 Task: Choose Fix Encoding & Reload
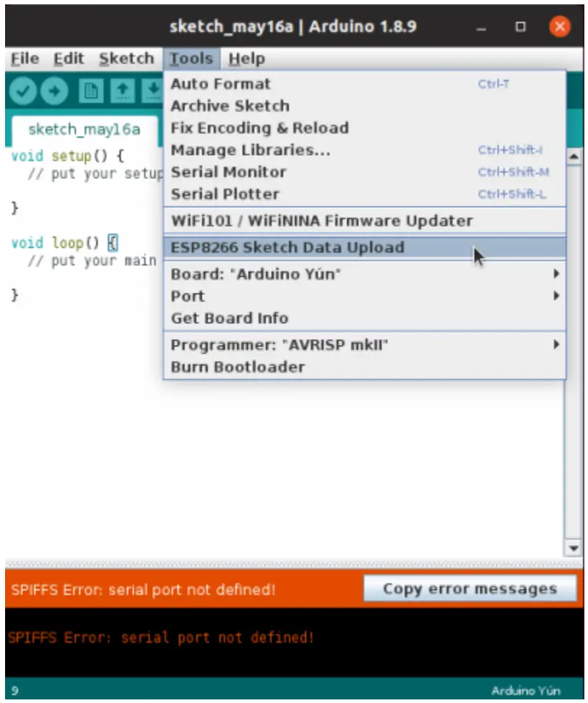click(x=364, y=128)
